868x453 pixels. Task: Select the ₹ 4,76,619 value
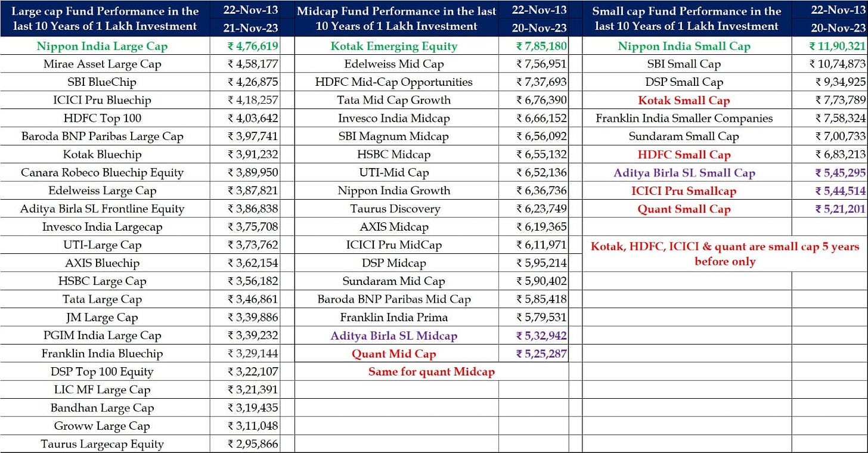(x=253, y=46)
